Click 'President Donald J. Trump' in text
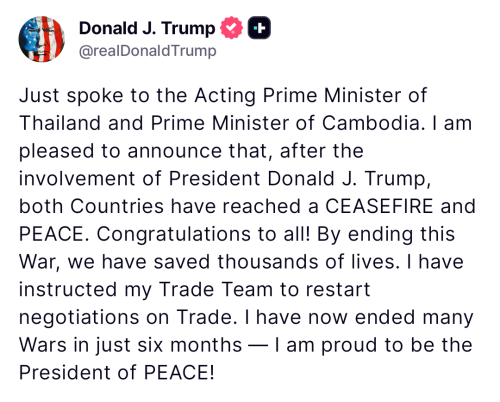500x402 pixels. (300, 179)
